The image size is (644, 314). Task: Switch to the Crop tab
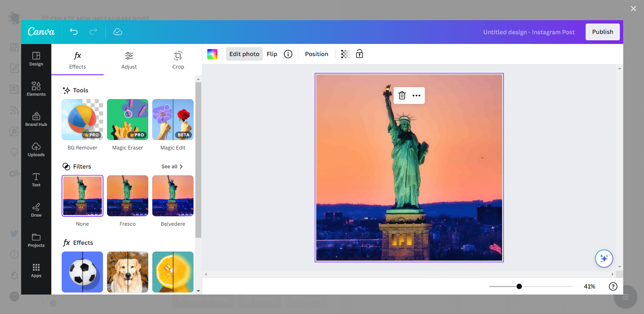click(178, 60)
